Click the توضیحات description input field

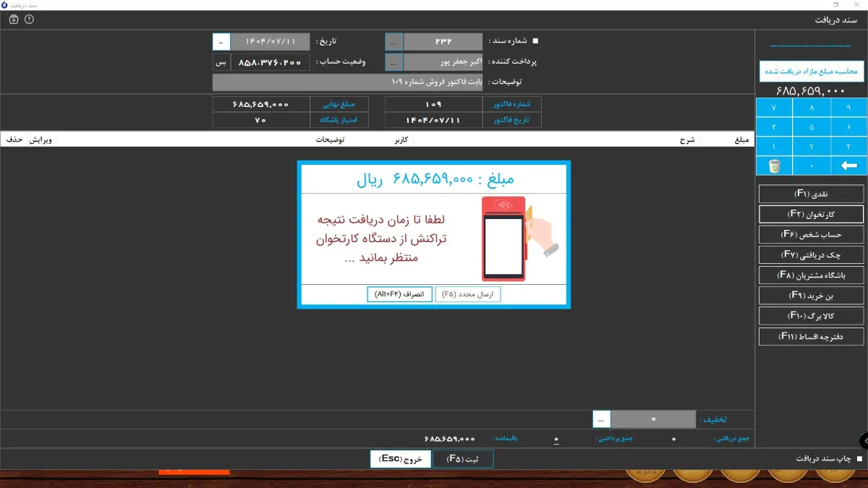point(347,82)
